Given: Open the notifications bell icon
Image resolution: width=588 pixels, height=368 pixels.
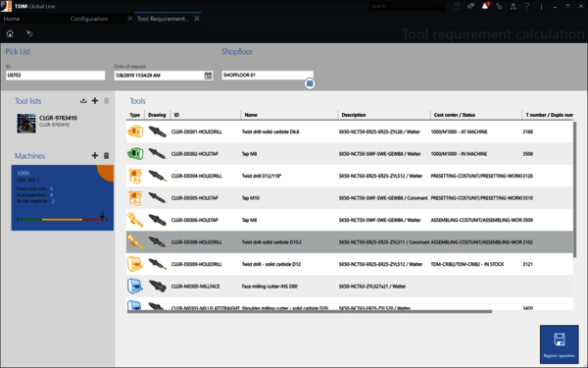Looking at the screenshot, I should coord(485,6).
